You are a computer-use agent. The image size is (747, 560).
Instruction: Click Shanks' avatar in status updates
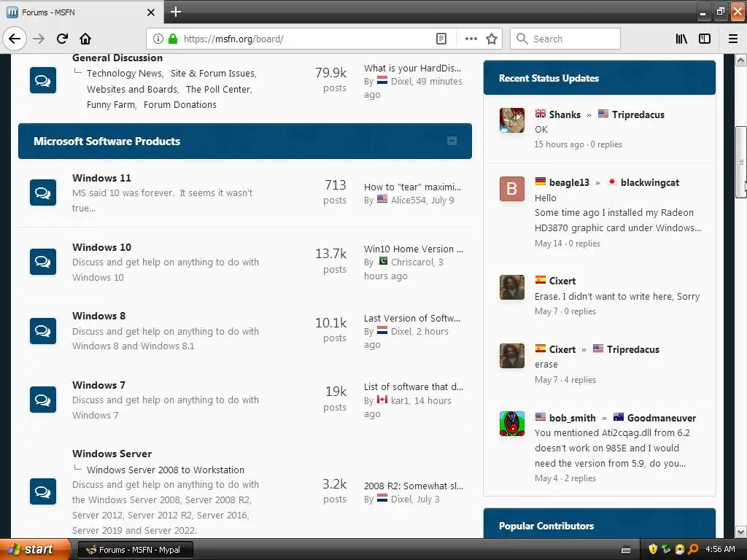coord(511,120)
